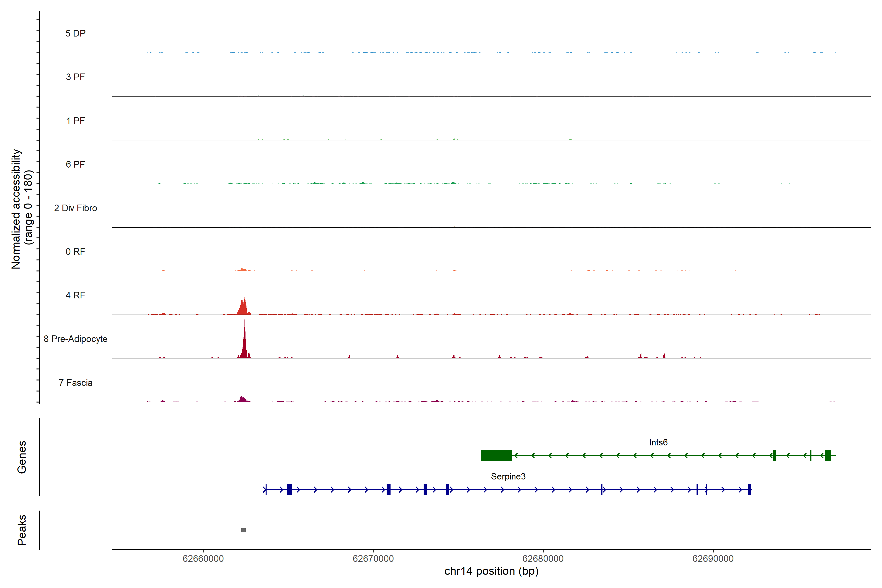
Task: Click the Genes panel label
Action: click(x=22, y=457)
